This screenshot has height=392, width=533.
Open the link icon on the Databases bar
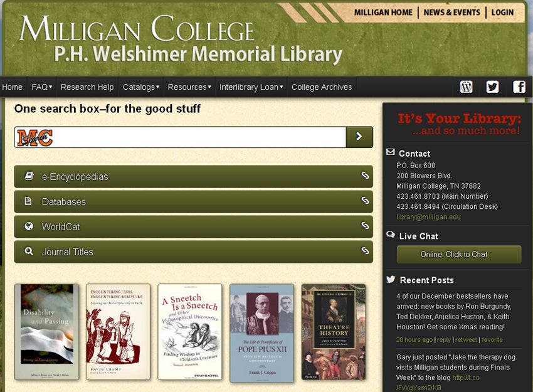[364, 201]
